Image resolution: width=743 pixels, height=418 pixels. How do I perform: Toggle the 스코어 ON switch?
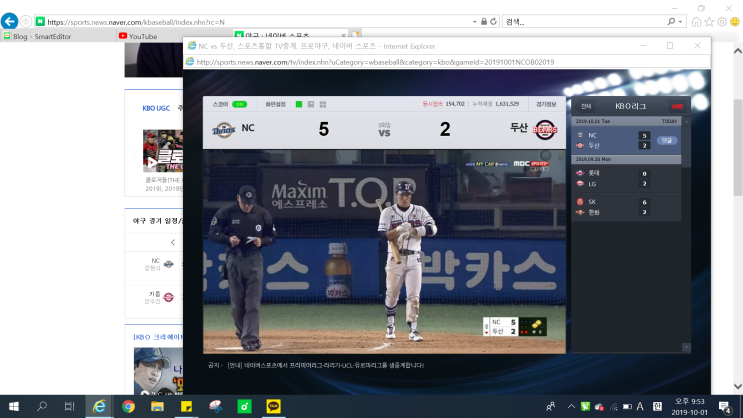point(239,104)
